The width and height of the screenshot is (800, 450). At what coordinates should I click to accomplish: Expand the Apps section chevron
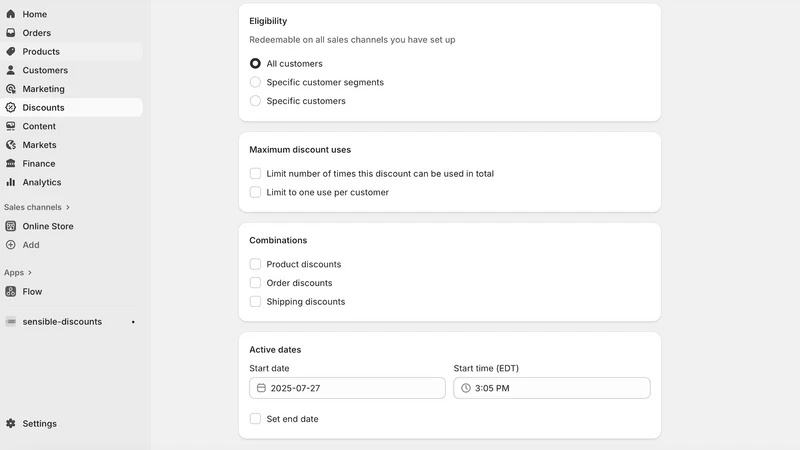click(30, 272)
